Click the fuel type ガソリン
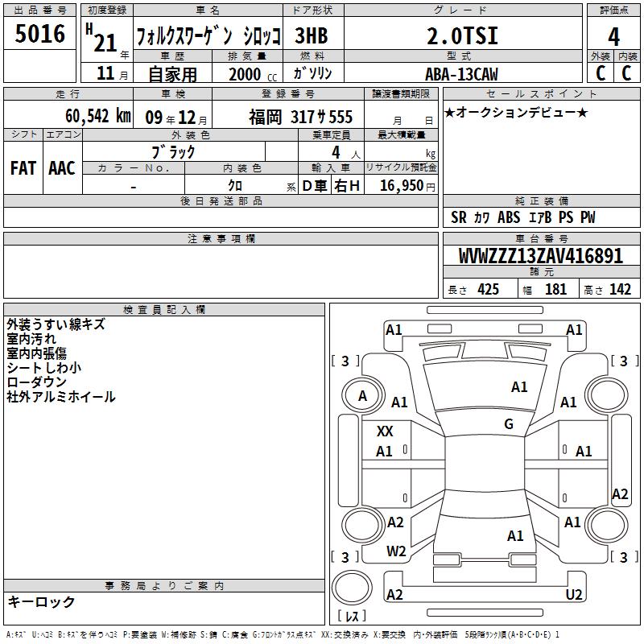Image resolution: width=644 pixels, height=644 pixels. [x=312, y=73]
